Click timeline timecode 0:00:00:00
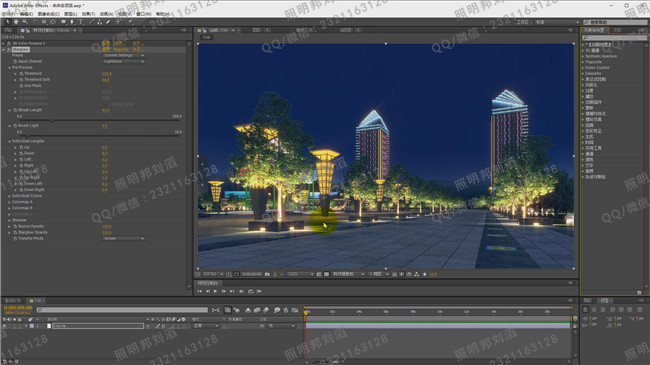This screenshot has height=365, width=650. (x=18, y=308)
